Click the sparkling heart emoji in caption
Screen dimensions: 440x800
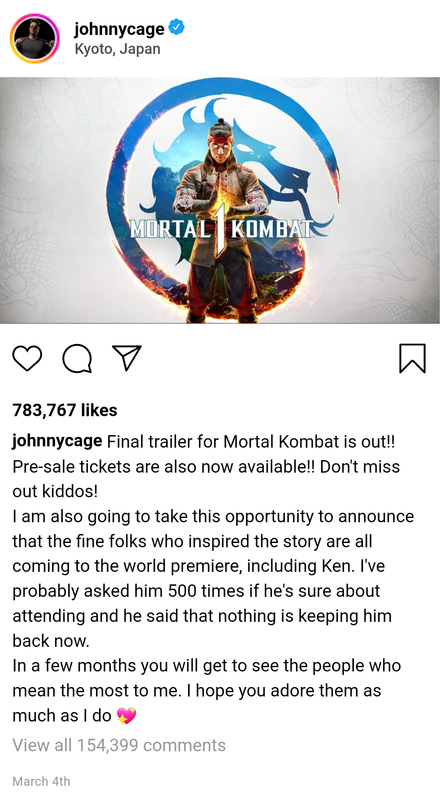[x=127, y=716]
